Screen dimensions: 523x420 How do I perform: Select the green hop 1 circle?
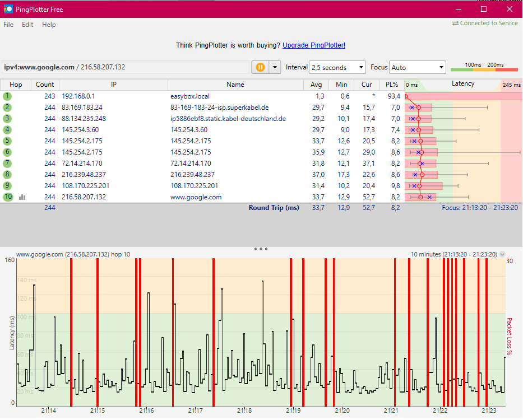click(7, 96)
